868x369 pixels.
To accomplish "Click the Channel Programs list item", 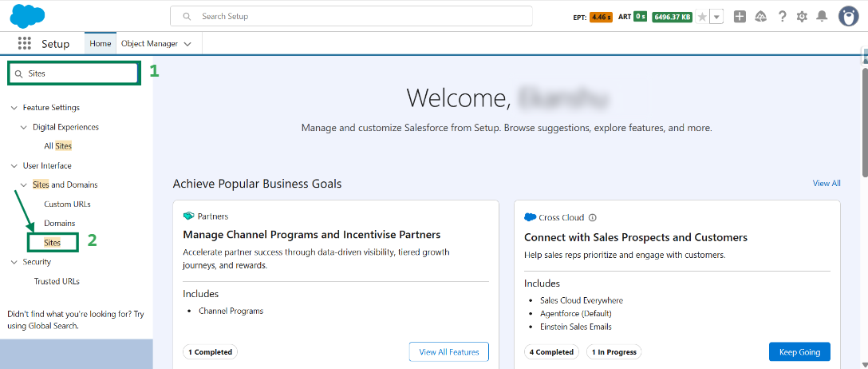I will (x=231, y=311).
